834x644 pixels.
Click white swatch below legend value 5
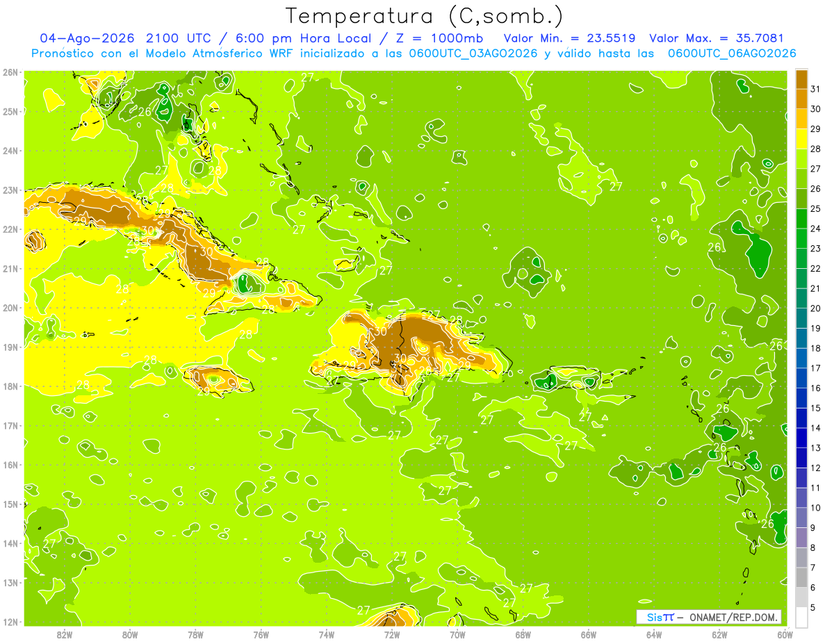click(801, 617)
